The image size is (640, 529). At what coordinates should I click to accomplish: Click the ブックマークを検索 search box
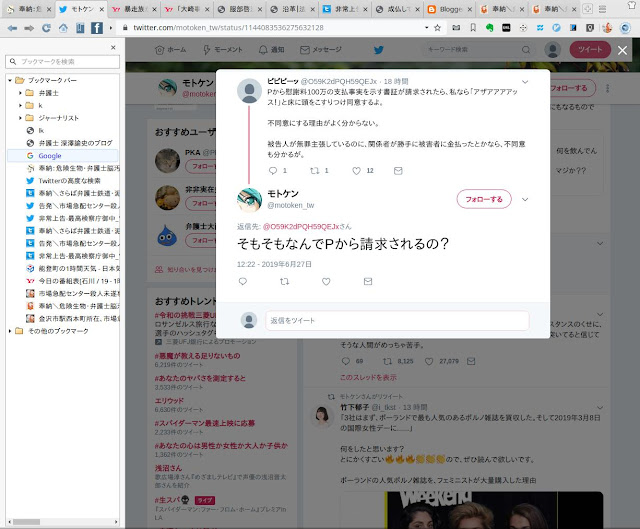pos(62,62)
